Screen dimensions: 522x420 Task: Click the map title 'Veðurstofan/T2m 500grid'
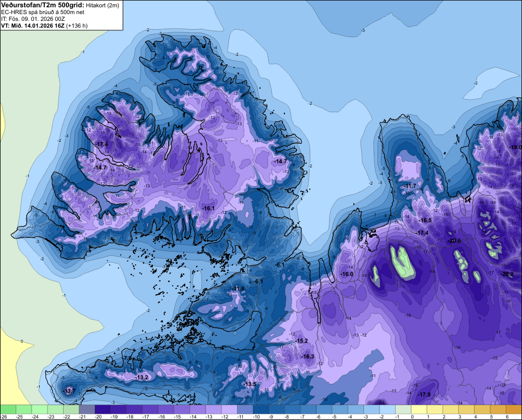point(43,5)
